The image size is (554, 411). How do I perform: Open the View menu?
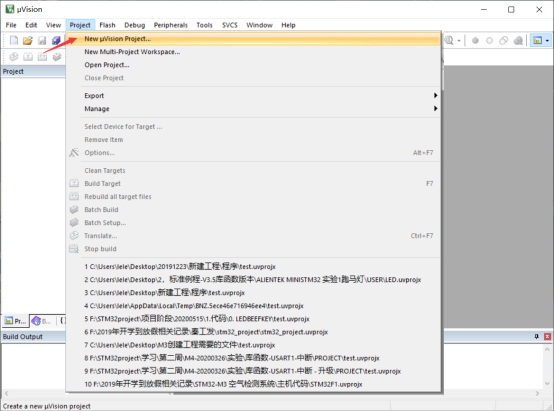pos(53,25)
